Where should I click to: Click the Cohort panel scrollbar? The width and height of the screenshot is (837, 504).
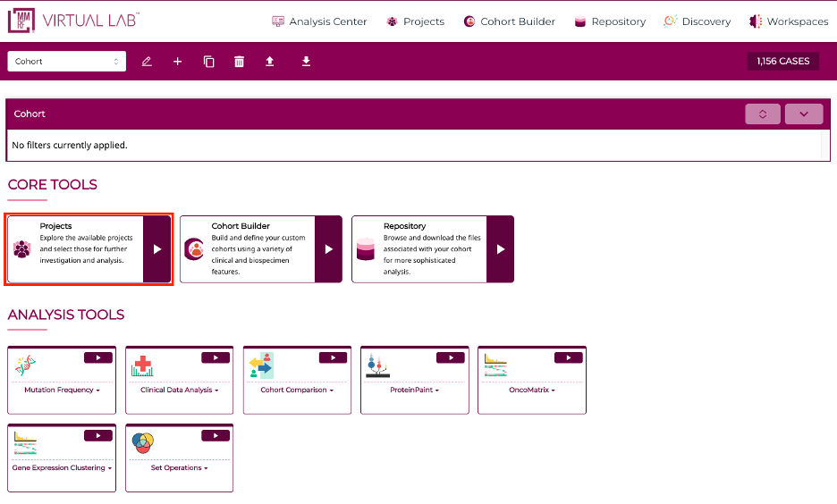click(x=825, y=145)
